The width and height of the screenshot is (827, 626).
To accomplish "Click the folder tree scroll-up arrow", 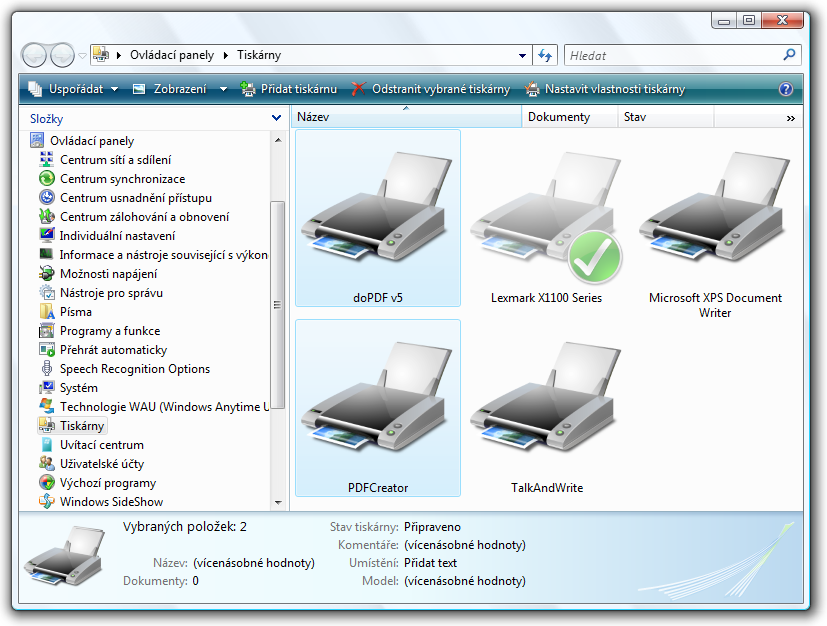I will pyautogui.click(x=278, y=140).
